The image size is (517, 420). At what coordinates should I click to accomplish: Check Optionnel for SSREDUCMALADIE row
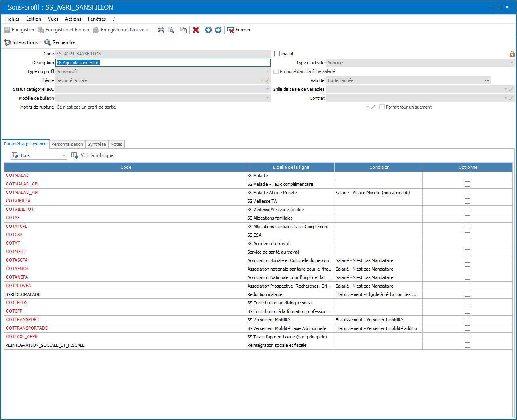coord(467,294)
